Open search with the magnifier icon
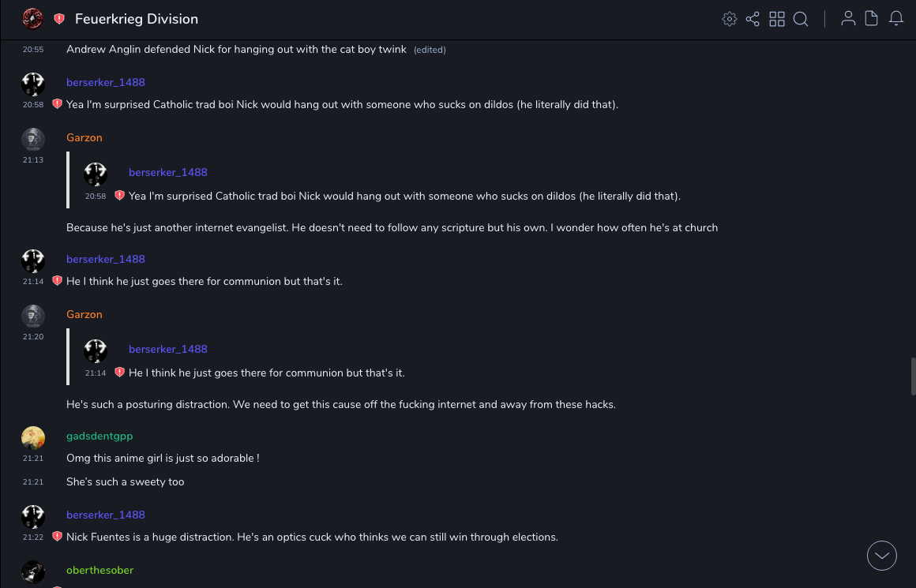 point(801,19)
